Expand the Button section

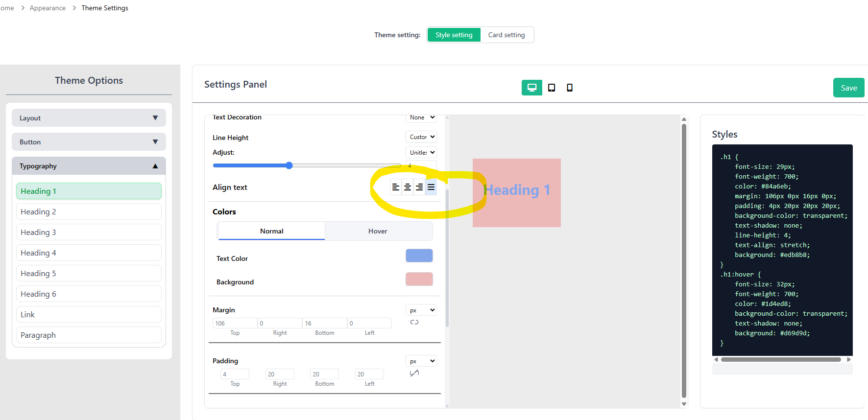(89, 142)
